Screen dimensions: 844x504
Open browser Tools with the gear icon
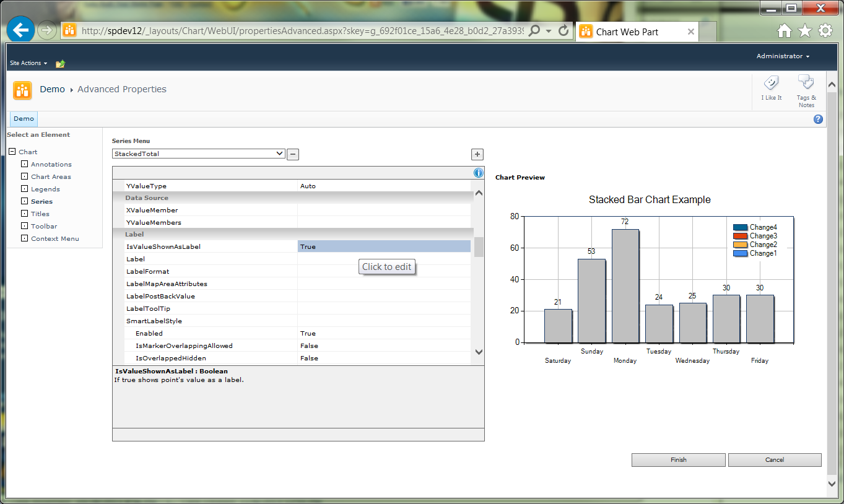pos(825,30)
